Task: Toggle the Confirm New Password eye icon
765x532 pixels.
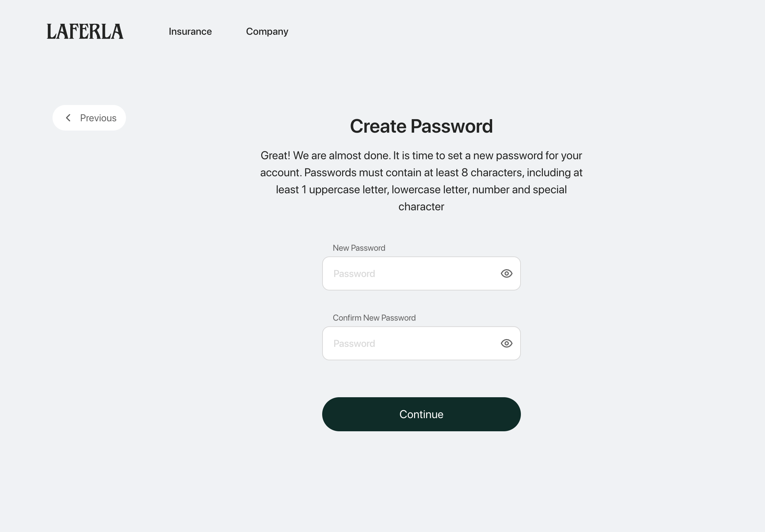Action: (x=506, y=343)
